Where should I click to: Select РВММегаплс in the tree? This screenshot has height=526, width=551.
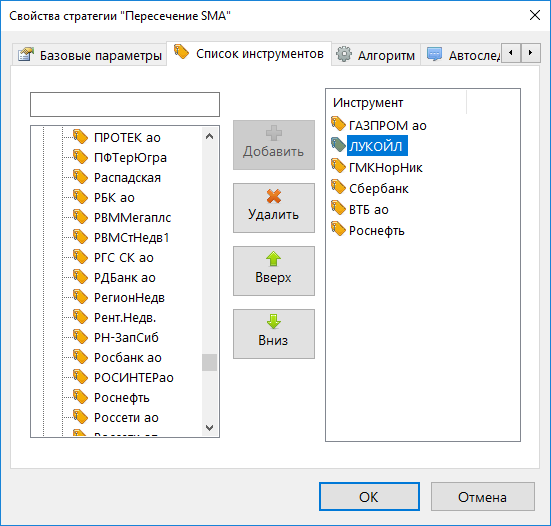132,217
